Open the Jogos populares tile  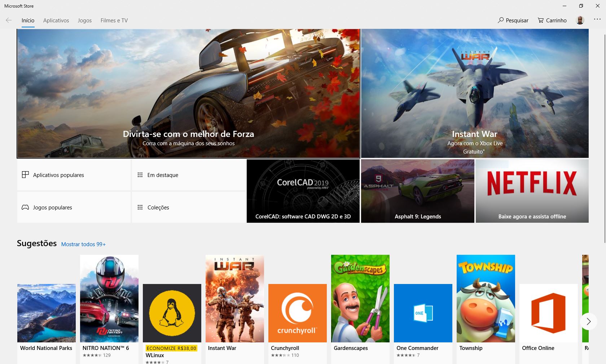point(74,207)
